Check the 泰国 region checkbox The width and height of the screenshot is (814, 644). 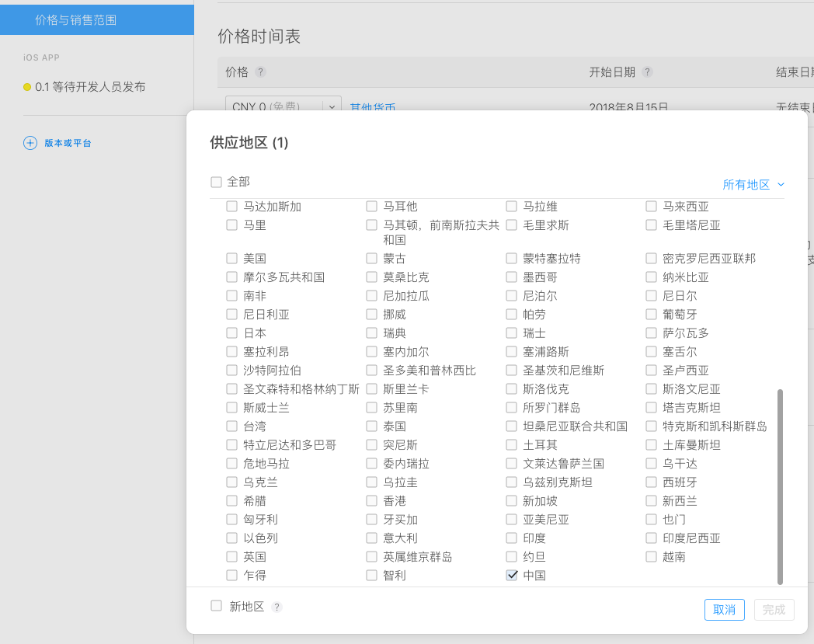[371, 426]
